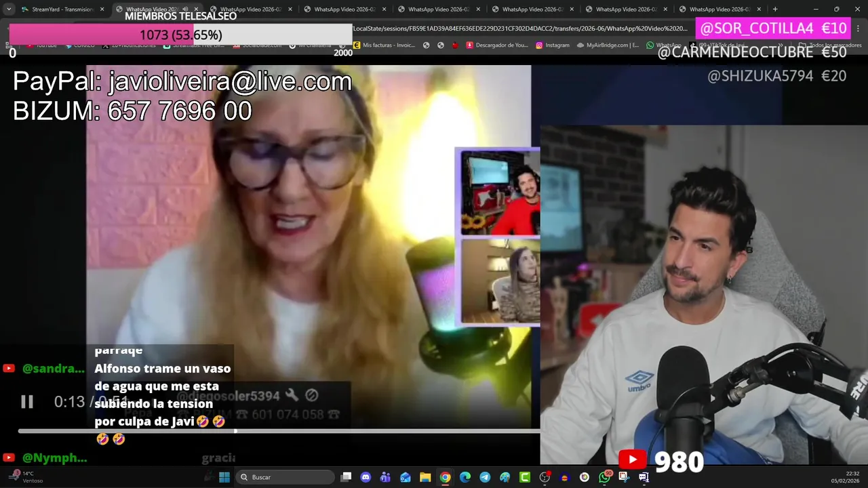The width and height of the screenshot is (868, 488).
Task: Click the @sandra chat username
Action: [x=53, y=369]
